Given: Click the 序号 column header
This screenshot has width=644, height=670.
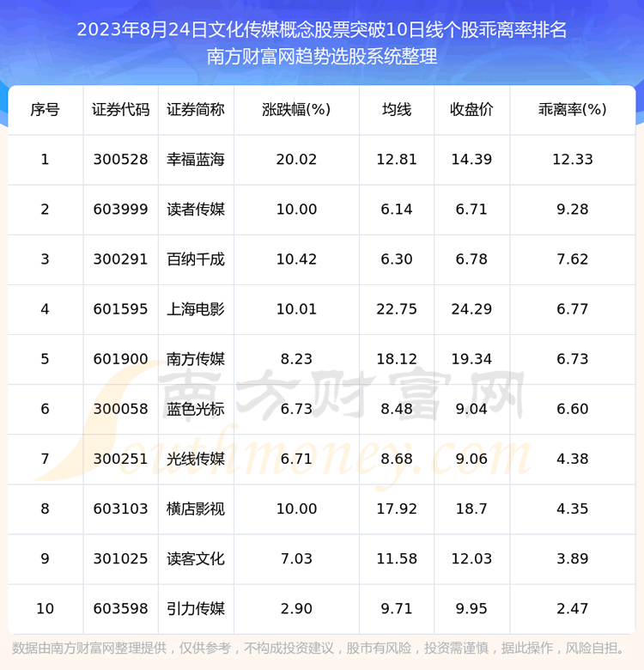Looking at the screenshot, I should 45,110.
